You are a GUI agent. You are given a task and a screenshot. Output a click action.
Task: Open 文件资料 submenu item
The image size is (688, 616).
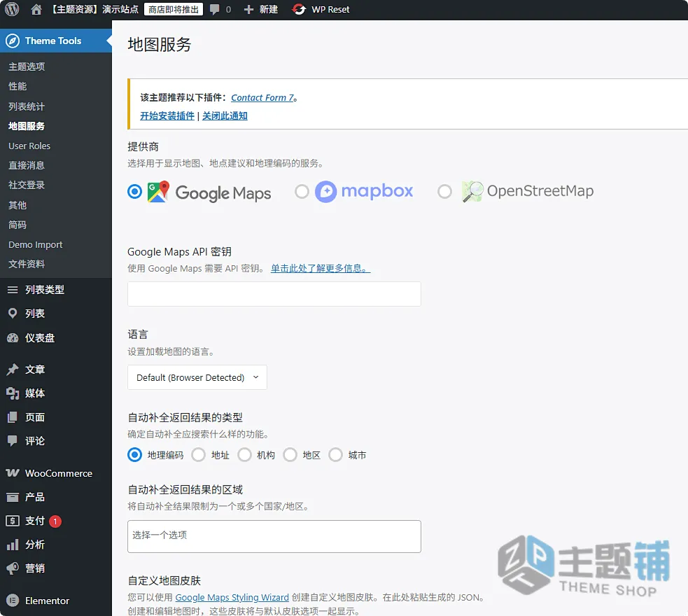pos(27,264)
